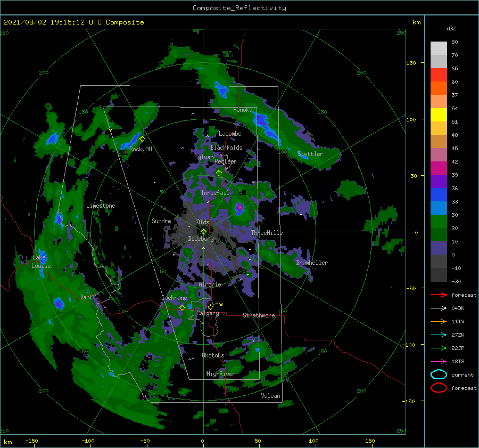Pick the 39 dBZ magenta color swatch

coord(439,168)
